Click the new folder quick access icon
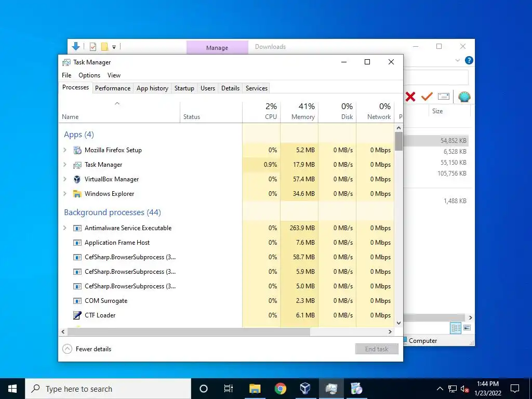Image resolution: width=532 pixels, height=399 pixels. point(105,47)
